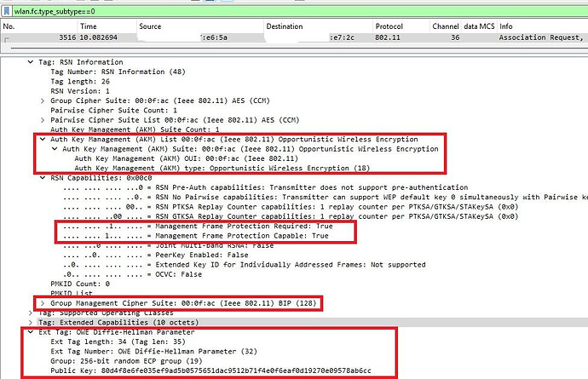The width and height of the screenshot is (588, 379).
Task: Click the packet list horizontal scrollbar
Action: pyautogui.click(x=298, y=49)
